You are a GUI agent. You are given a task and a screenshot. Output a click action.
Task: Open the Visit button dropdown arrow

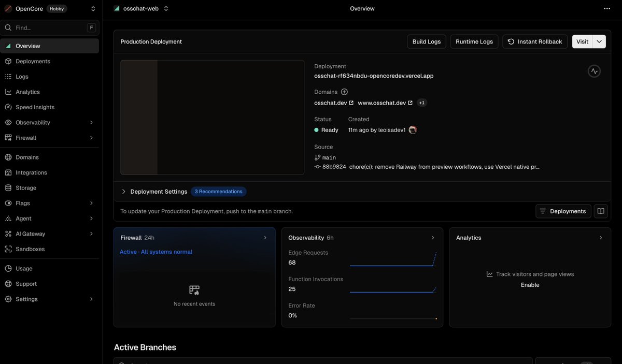[x=599, y=41]
